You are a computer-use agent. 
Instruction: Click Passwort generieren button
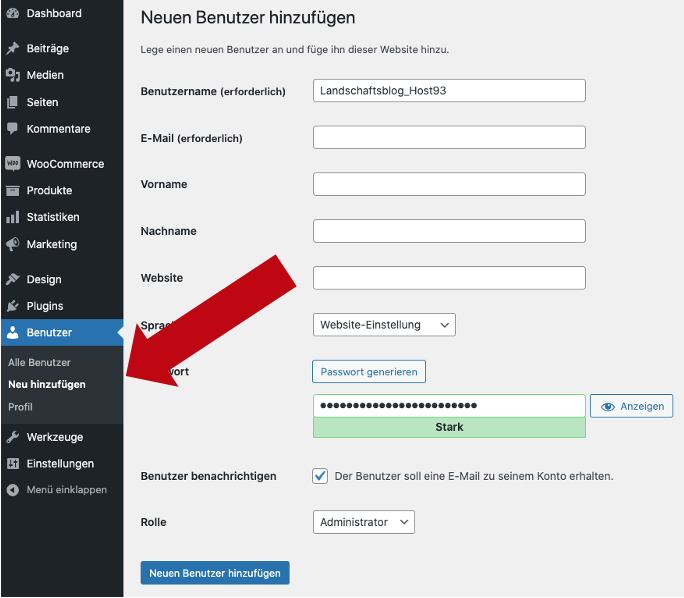click(369, 372)
